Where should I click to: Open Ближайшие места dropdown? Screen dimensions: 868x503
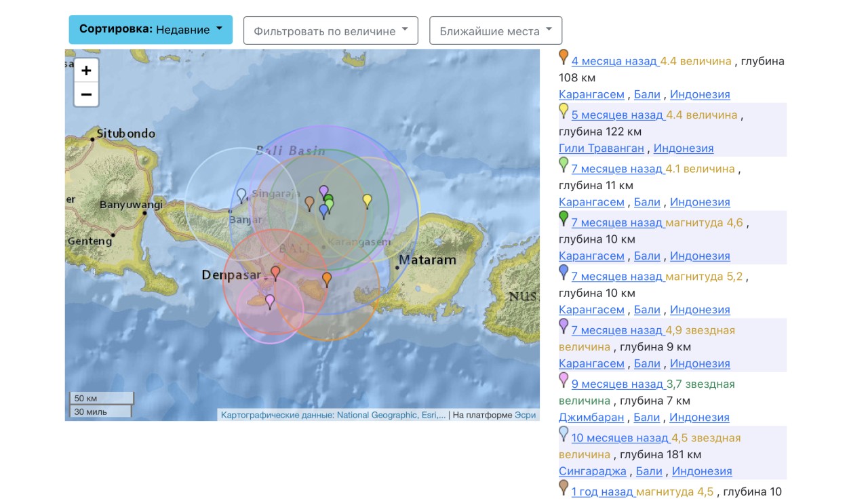tap(496, 31)
